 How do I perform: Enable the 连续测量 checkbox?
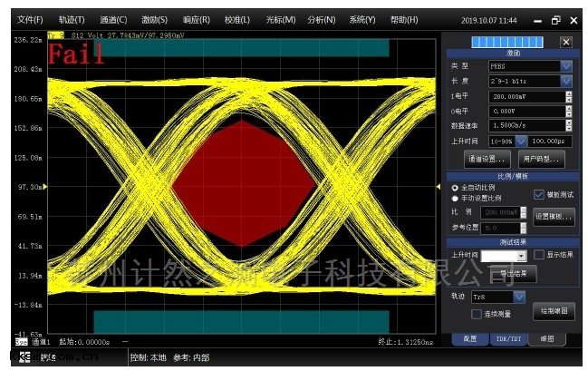(477, 314)
